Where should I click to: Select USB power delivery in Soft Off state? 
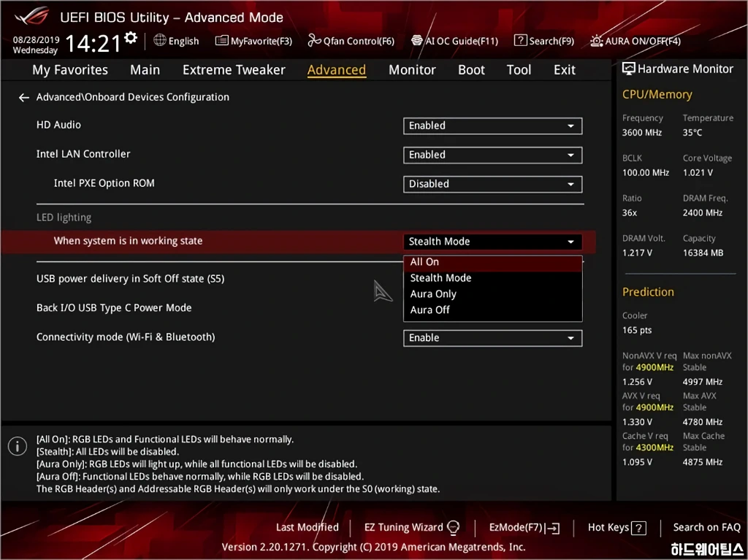point(130,279)
